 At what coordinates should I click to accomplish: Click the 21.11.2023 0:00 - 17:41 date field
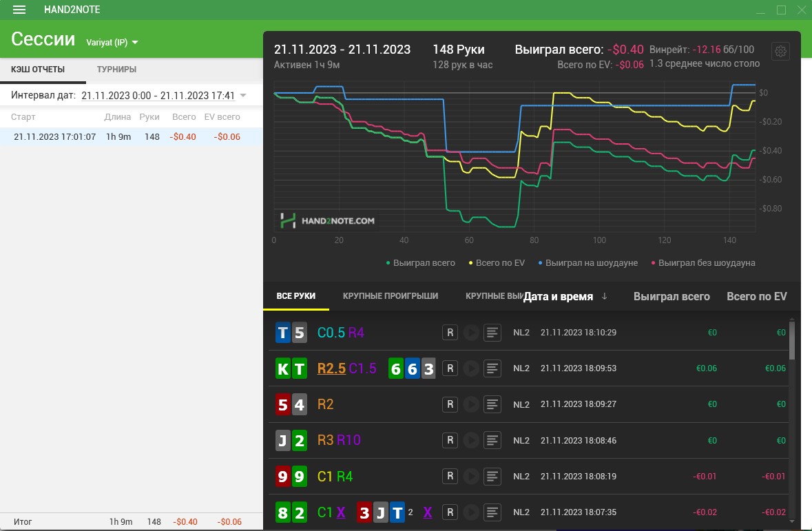[x=158, y=95]
